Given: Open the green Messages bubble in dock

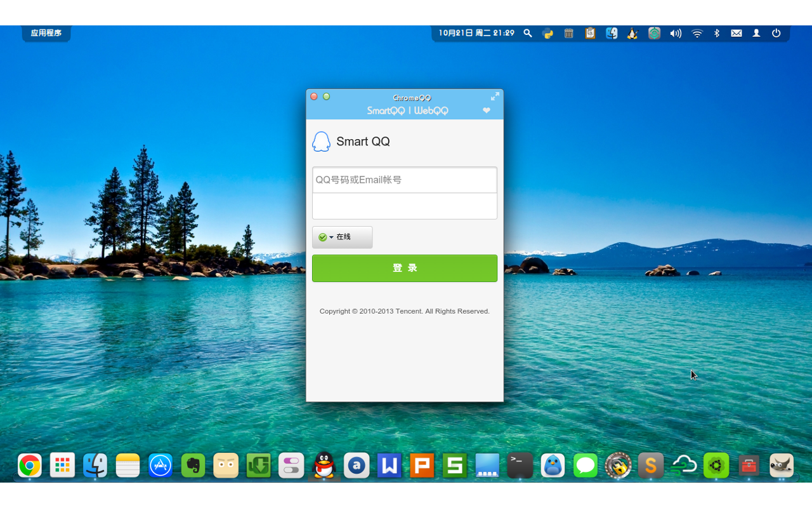Looking at the screenshot, I should pyautogui.click(x=586, y=465).
